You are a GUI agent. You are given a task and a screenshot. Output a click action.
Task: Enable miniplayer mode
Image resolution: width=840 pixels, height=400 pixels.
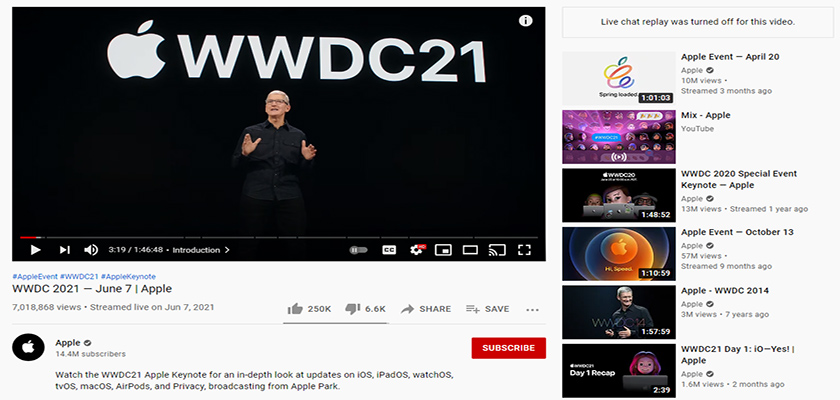tap(443, 250)
